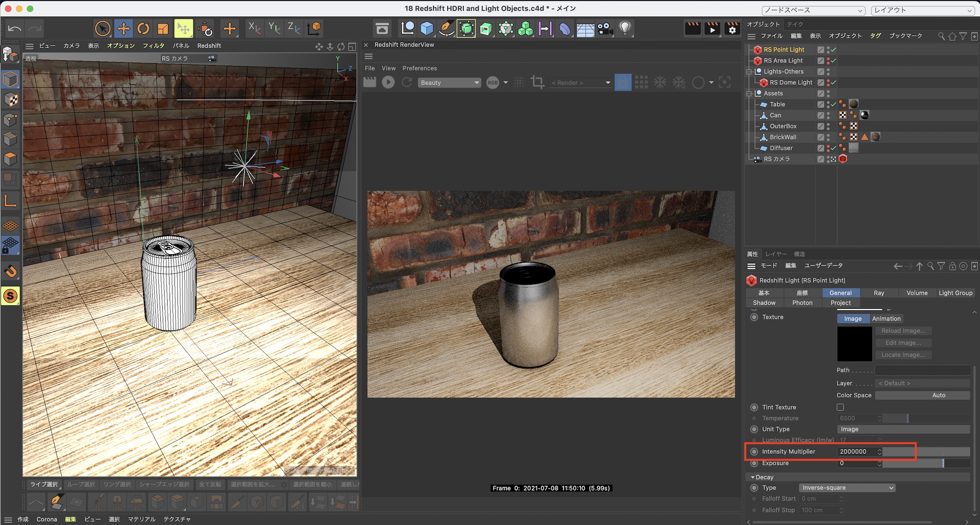Collapse the Decay section
Screen dimensions: 980x525
coord(753,477)
